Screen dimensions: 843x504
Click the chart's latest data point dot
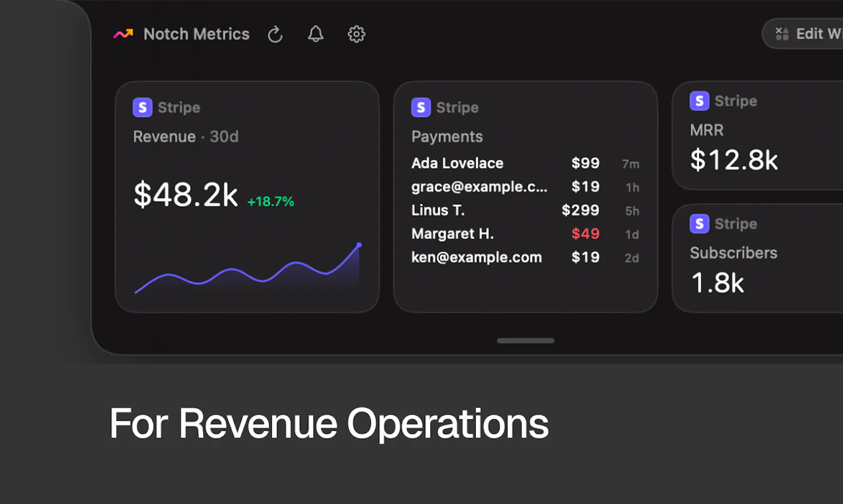359,245
